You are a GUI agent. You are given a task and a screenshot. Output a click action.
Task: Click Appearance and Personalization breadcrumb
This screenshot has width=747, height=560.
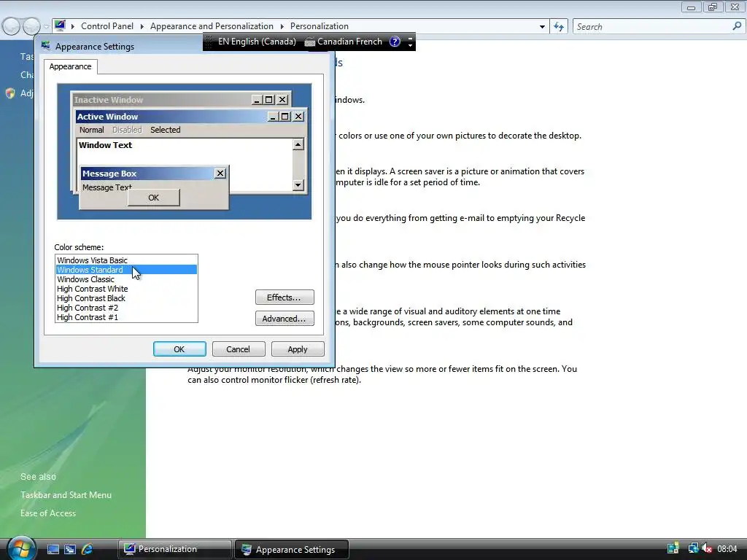click(212, 26)
